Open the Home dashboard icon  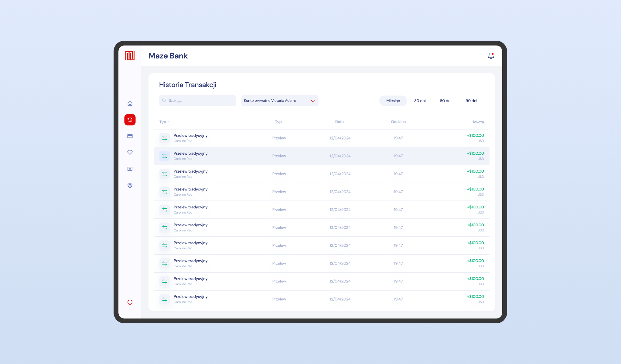[x=130, y=103]
